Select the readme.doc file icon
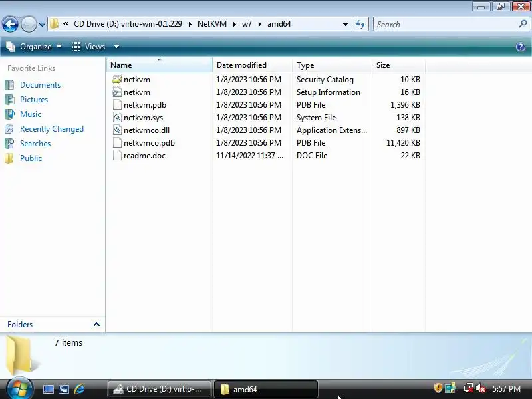 click(117, 156)
